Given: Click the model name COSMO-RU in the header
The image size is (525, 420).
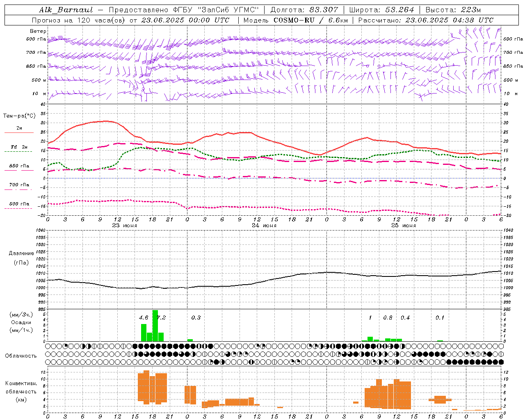Looking at the screenshot, I should (293, 20).
